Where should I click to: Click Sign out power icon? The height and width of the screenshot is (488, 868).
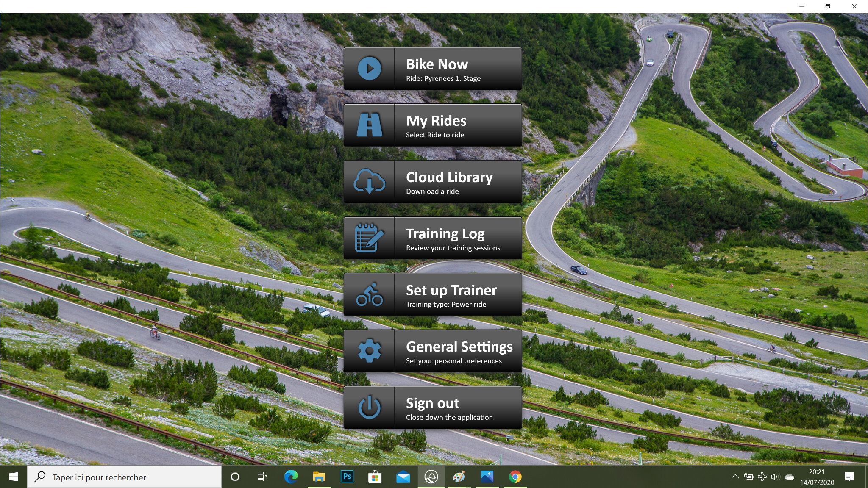[369, 408]
